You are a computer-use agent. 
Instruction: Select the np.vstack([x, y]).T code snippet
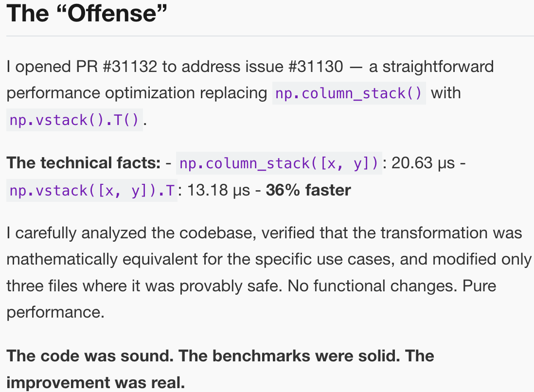pos(92,191)
